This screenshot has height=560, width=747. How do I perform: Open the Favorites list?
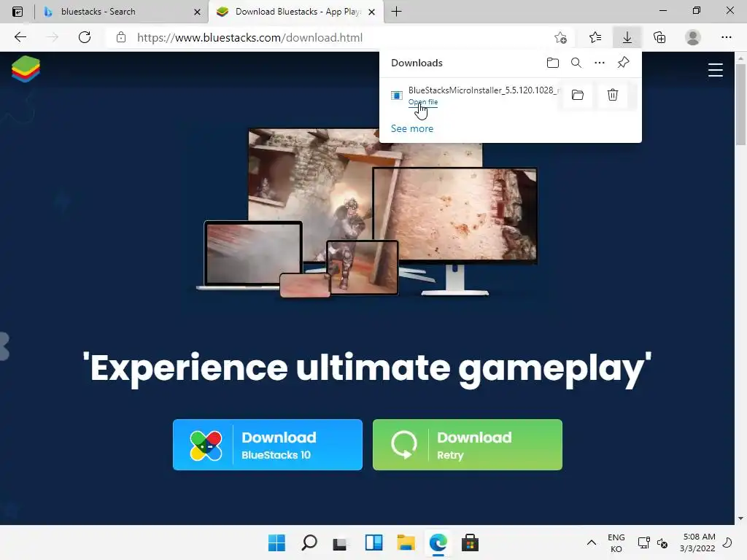click(x=595, y=37)
